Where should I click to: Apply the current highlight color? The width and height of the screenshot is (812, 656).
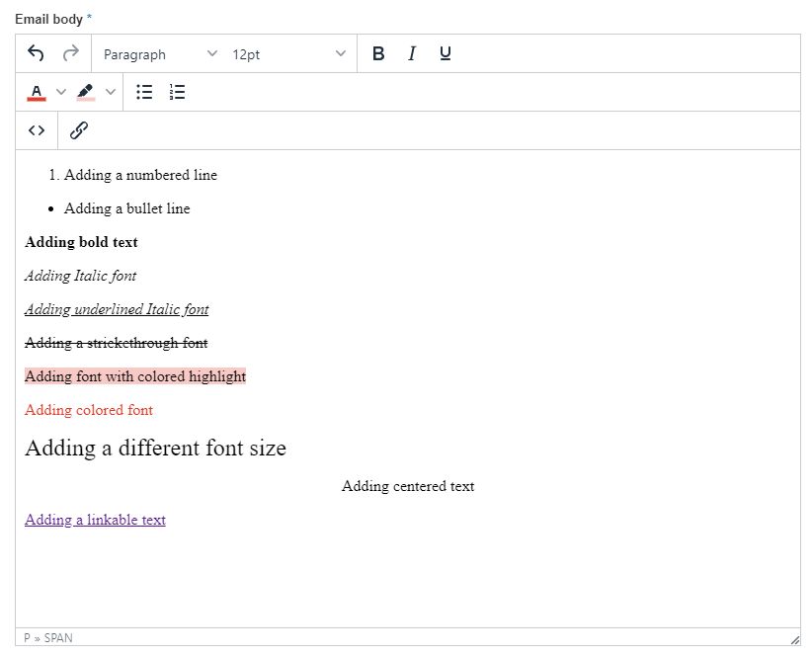tap(85, 92)
